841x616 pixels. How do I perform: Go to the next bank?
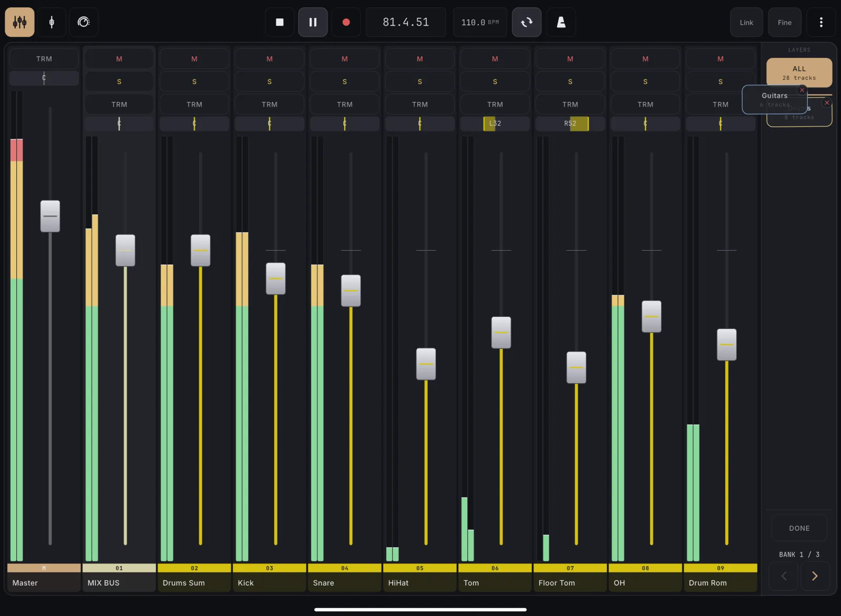[815, 576]
